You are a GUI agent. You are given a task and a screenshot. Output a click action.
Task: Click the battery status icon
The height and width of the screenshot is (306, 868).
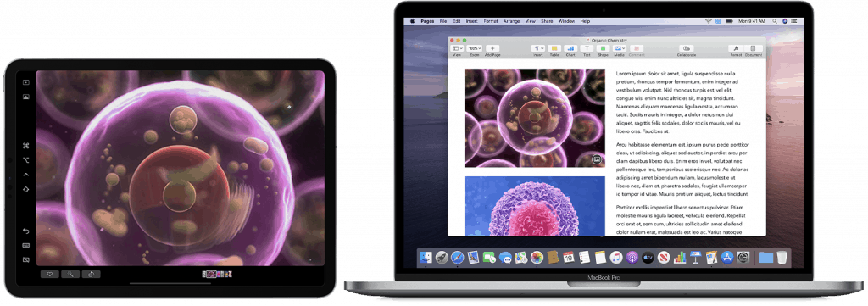click(729, 21)
